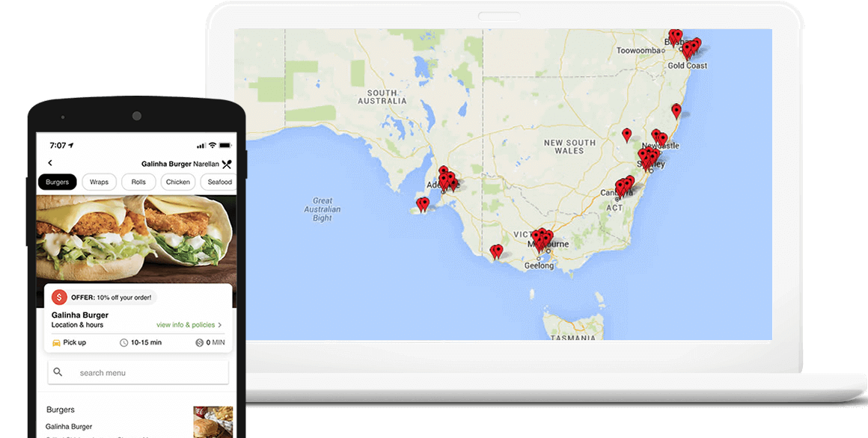
Task: Tap the magnifier search icon
Action: 58,372
